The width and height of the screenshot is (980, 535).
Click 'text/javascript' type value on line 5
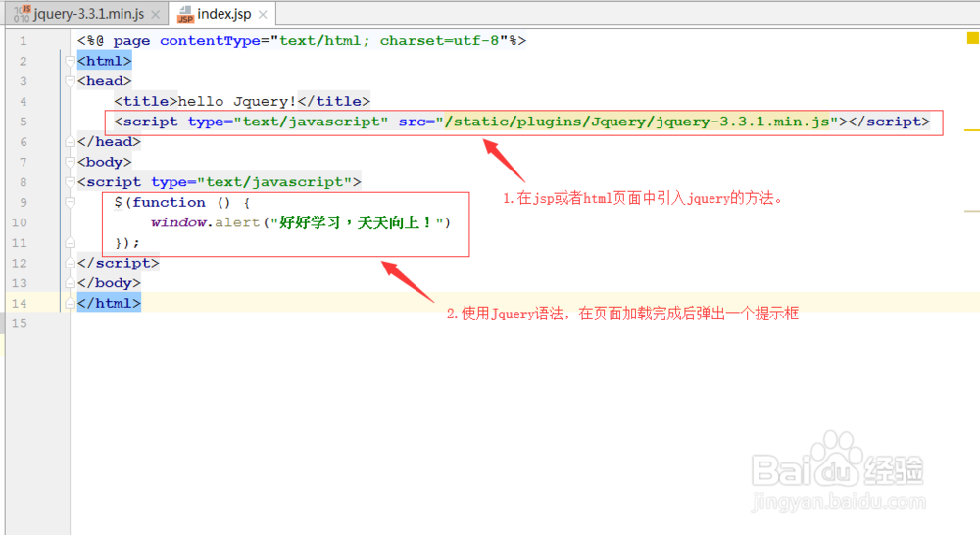coord(311,122)
